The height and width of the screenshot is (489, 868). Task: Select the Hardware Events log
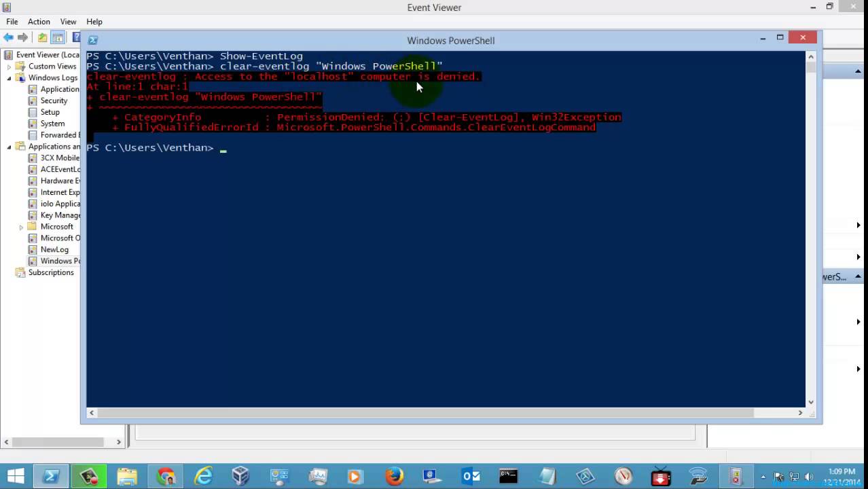tap(54, 181)
